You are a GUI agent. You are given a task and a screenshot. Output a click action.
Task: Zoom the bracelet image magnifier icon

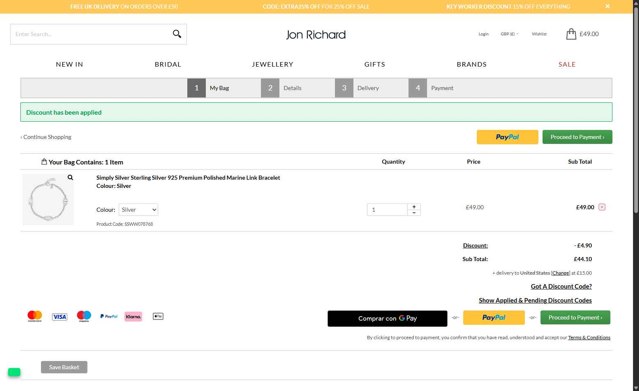click(70, 177)
